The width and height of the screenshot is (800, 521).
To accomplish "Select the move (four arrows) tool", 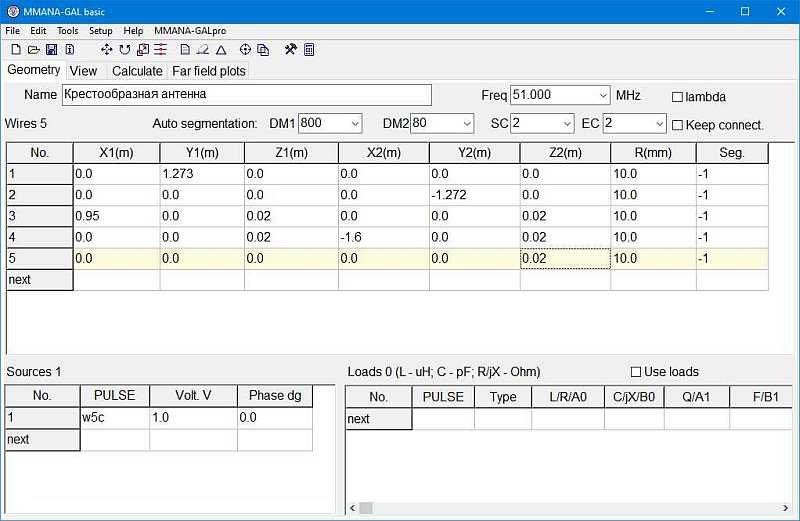I will [x=106, y=49].
